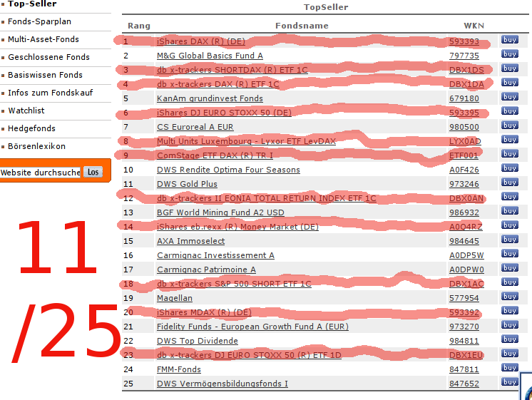Click WKN link 797735
The image size is (532, 400).
coord(464,56)
